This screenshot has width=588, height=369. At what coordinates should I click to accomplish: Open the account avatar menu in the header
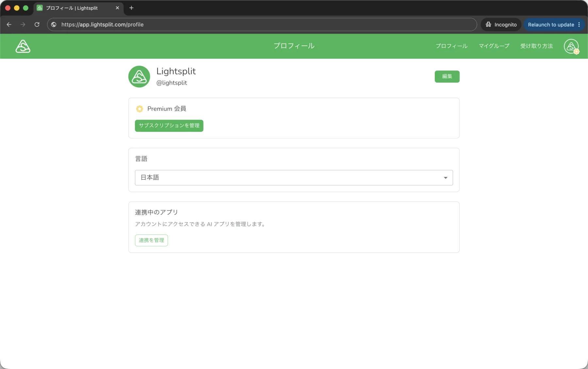(571, 46)
